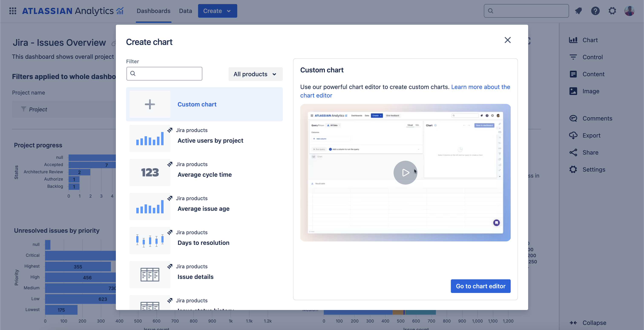Screen dimensions: 644x330
Task: Open Comments in the sidebar
Action: [591, 118]
